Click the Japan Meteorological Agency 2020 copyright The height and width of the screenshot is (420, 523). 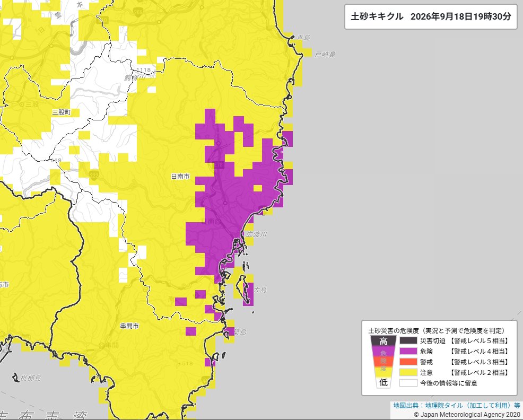(467, 415)
